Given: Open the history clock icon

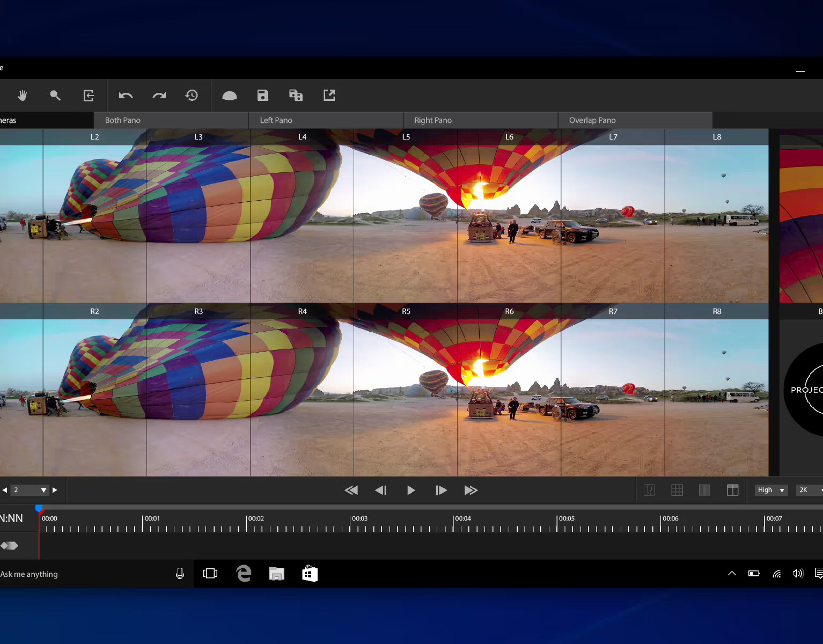Looking at the screenshot, I should point(192,96).
